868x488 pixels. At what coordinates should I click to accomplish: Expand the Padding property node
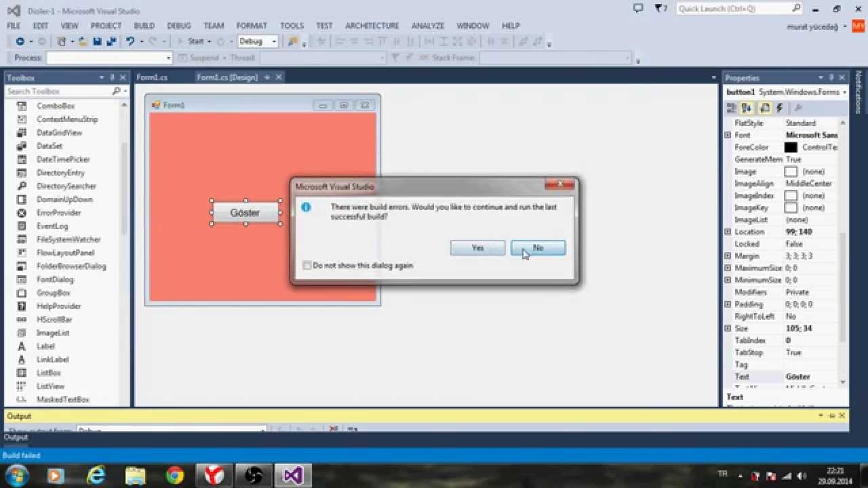[x=728, y=304]
